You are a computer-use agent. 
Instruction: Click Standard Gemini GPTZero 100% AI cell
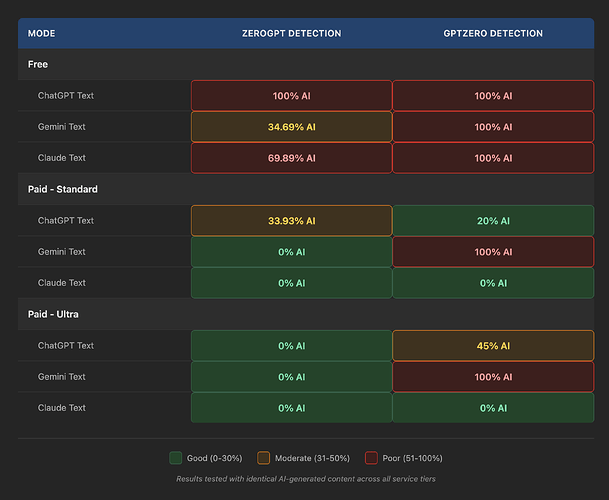click(x=493, y=252)
